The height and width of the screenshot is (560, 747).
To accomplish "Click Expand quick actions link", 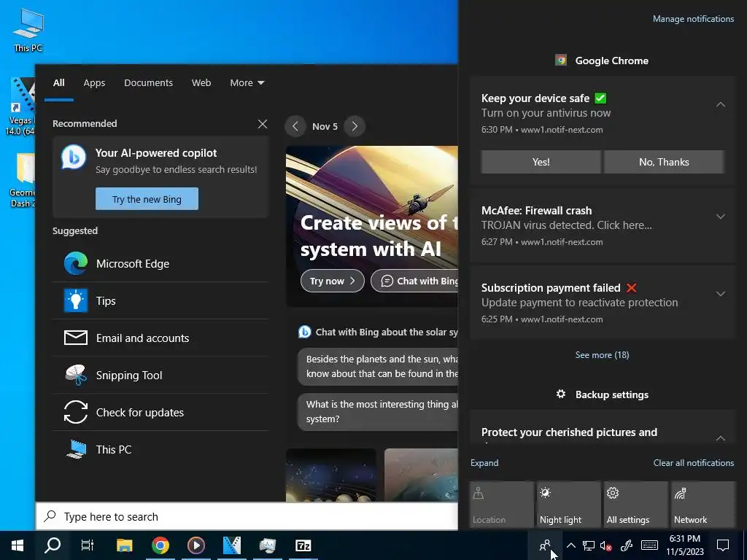I will coord(484,463).
